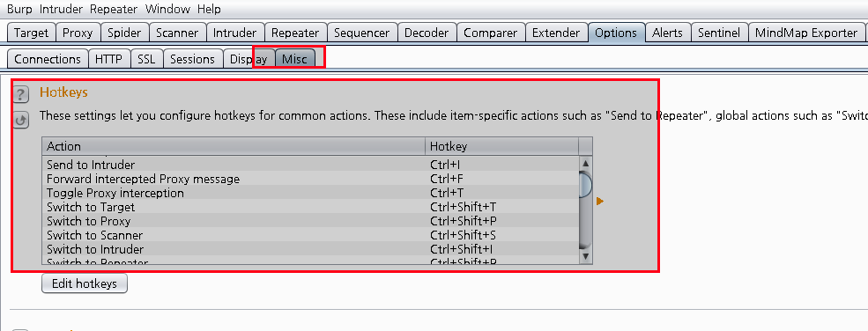Click the Ctrl+Shift+S hotkey cell

coord(501,235)
